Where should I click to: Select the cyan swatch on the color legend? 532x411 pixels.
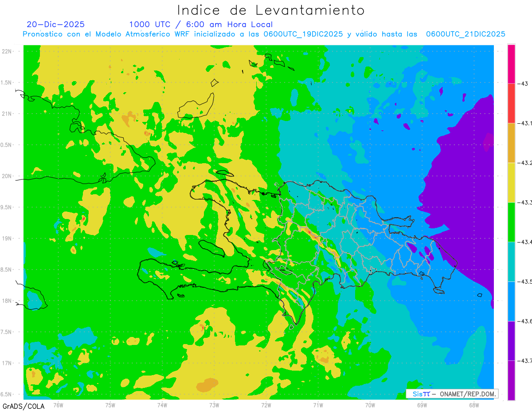coord(511,261)
